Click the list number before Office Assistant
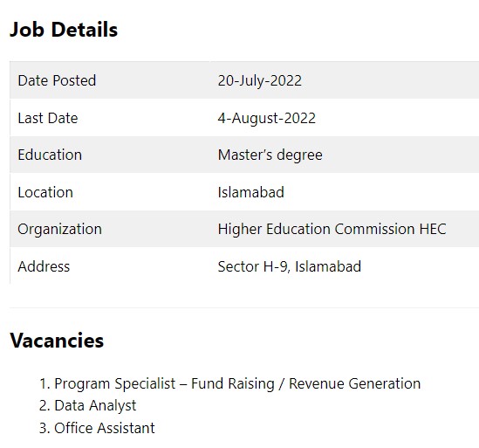This screenshot has height=448, width=479. click(x=44, y=429)
